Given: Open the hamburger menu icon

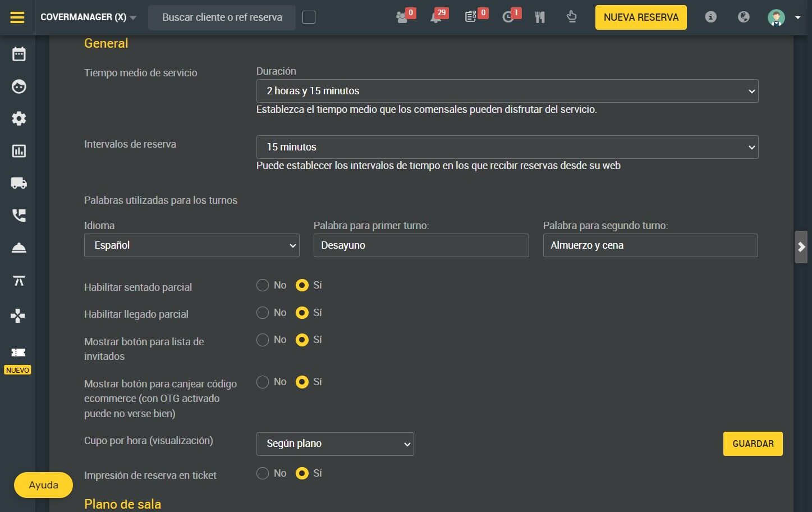Looking at the screenshot, I should [x=17, y=17].
